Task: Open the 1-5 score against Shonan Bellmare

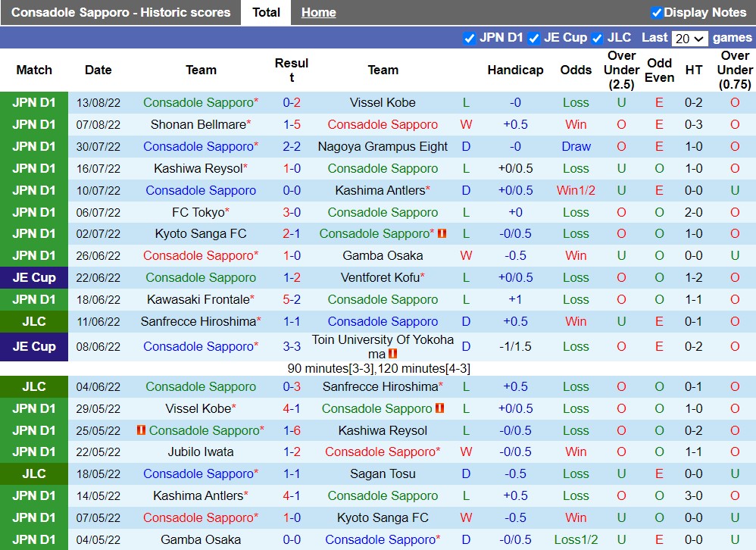Action: click(x=292, y=125)
